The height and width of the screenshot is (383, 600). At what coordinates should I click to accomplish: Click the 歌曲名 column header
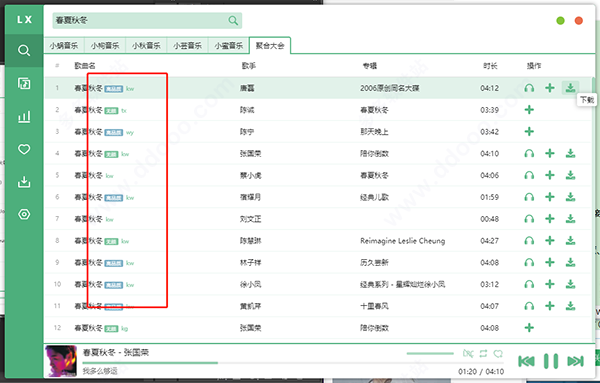point(85,66)
